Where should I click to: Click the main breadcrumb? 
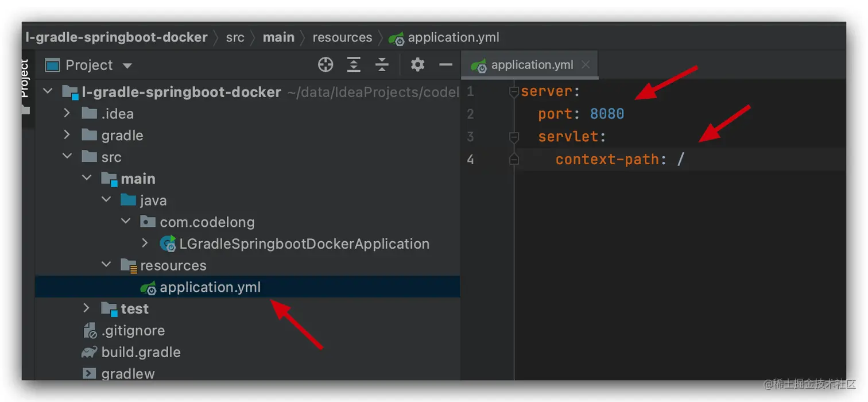click(278, 37)
